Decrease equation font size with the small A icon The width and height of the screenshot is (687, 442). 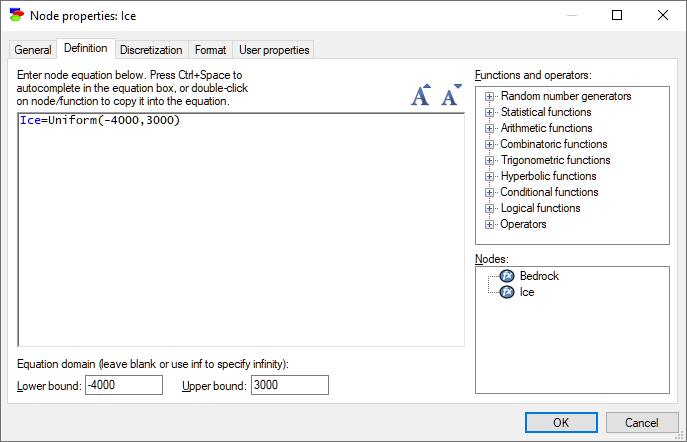[451, 95]
